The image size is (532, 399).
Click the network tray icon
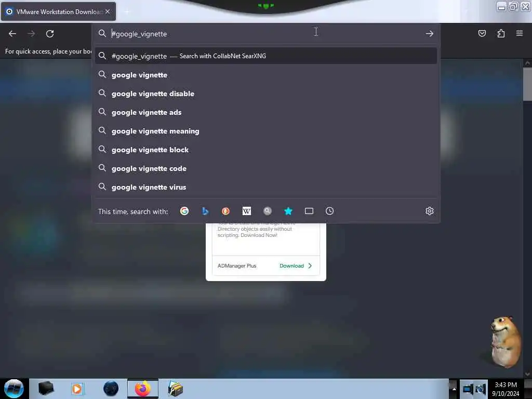pyautogui.click(x=468, y=389)
